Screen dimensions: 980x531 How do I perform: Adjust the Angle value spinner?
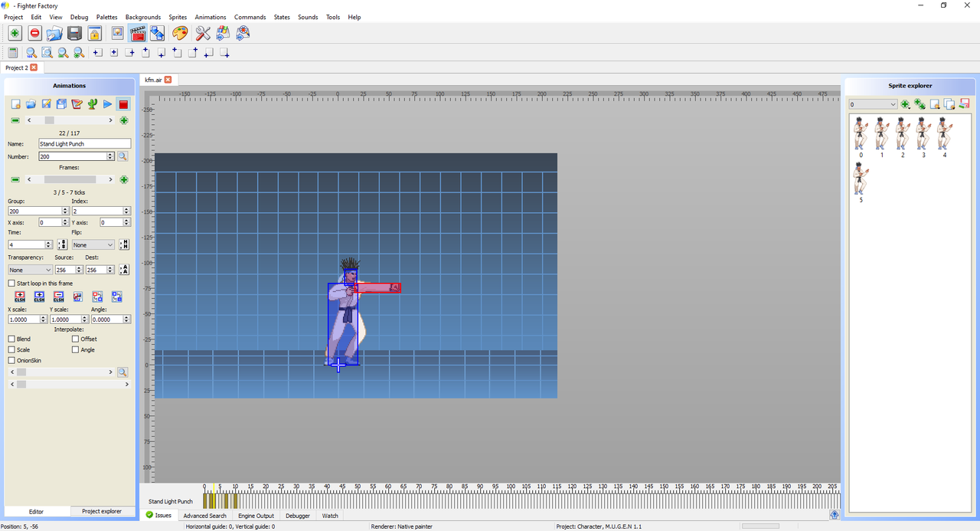pyautogui.click(x=127, y=320)
